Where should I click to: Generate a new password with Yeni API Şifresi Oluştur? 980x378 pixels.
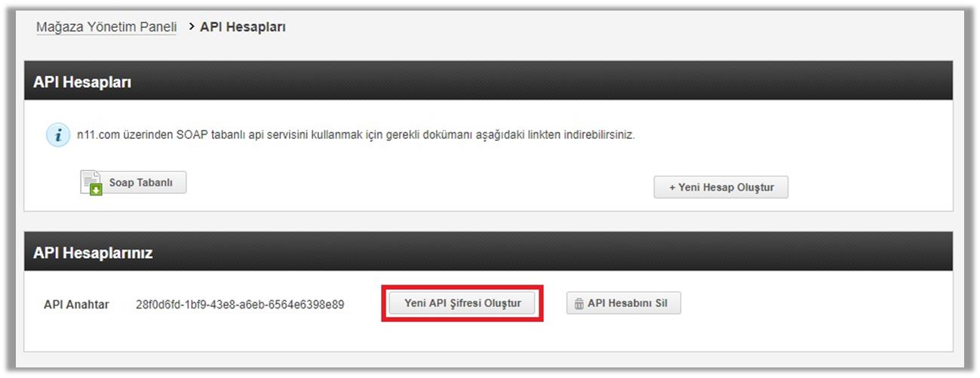pos(462,303)
